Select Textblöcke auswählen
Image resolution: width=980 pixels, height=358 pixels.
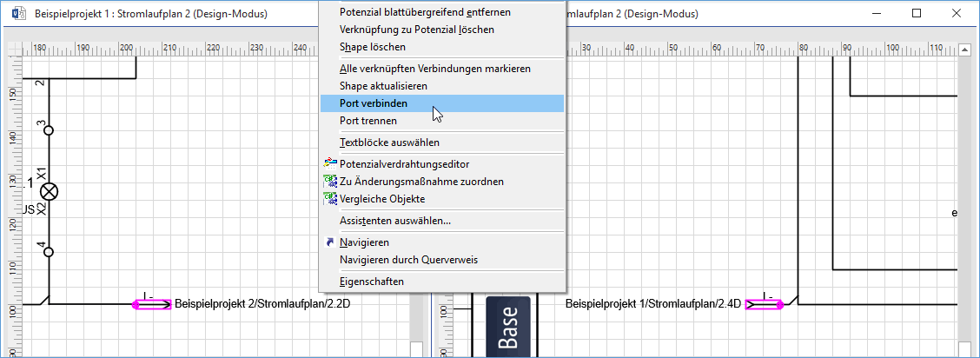tap(389, 143)
